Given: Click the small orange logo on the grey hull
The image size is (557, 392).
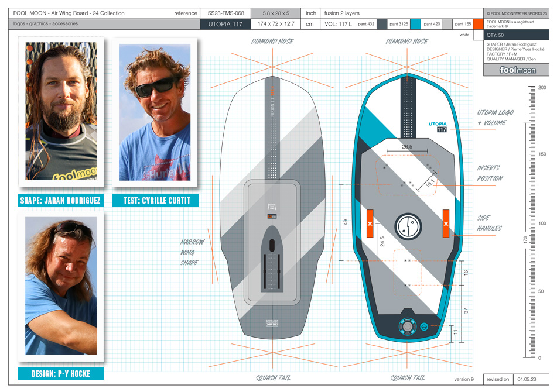Looking at the screenshot, I should [272, 216].
